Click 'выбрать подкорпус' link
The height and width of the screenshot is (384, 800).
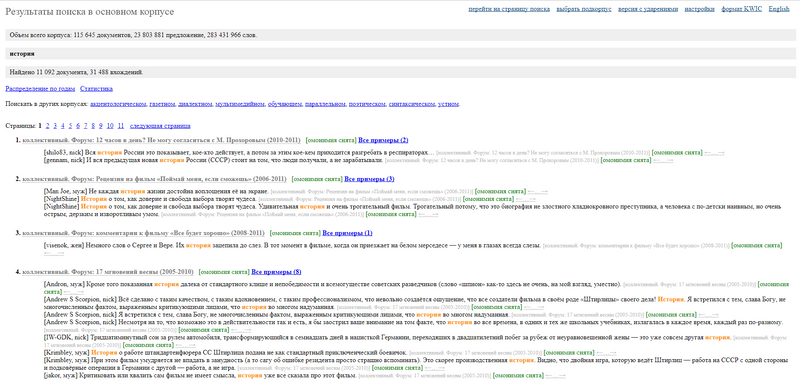click(584, 9)
